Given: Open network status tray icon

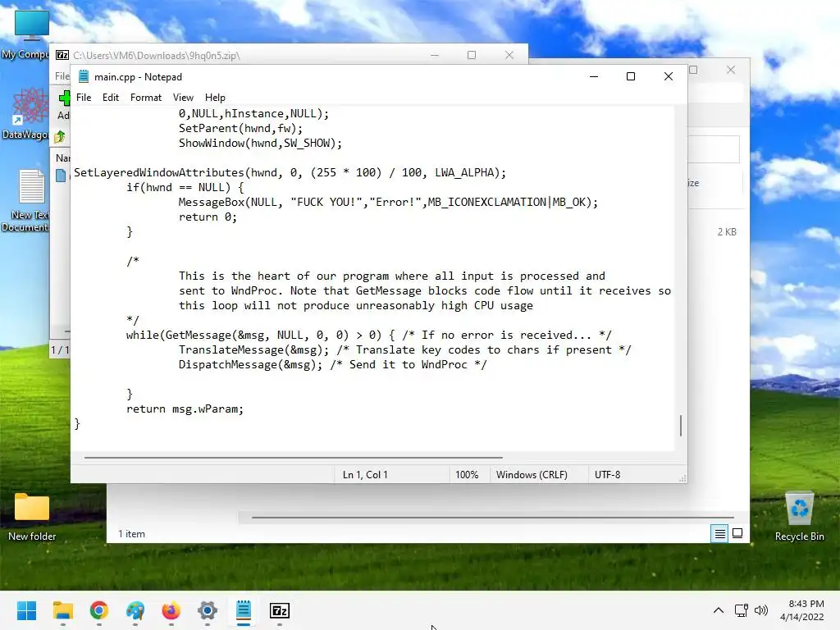Looking at the screenshot, I should (742, 610).
